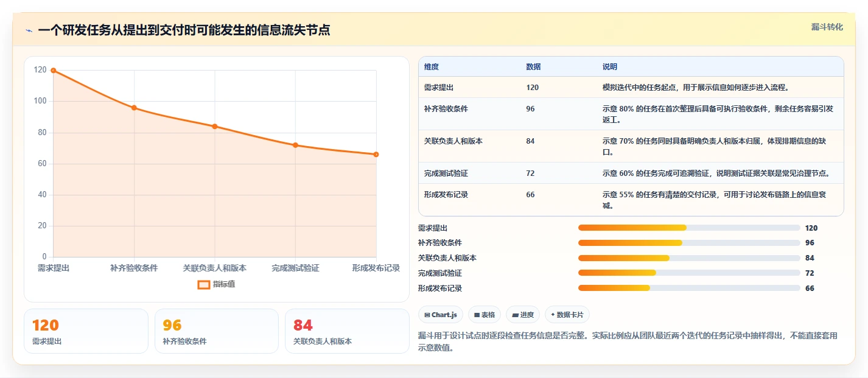This screenshot has height=378, width=868.
Task: Click the 完成测试验证 table row cell
Action: 446,173
